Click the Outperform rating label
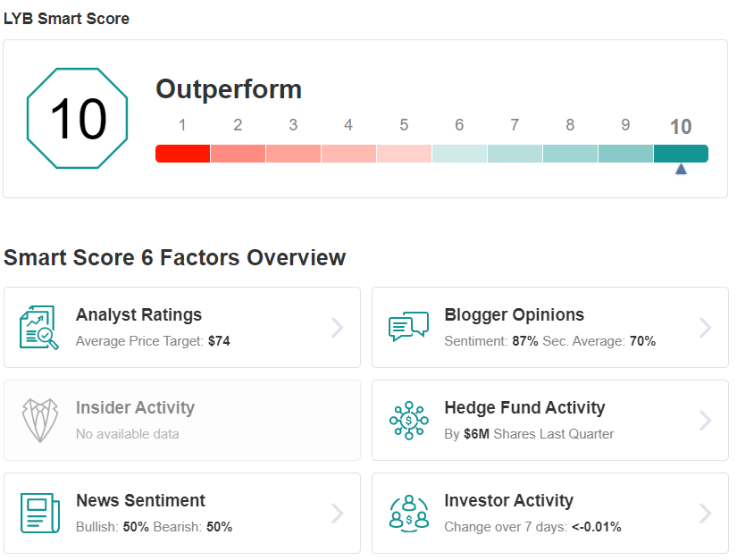 point(229,89)
